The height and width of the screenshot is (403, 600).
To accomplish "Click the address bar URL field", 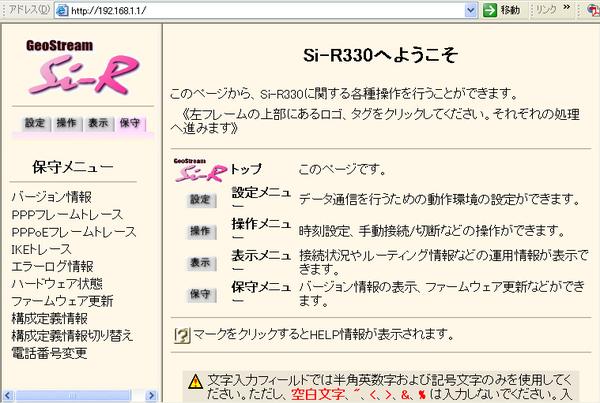I will [x=264, y=10].
